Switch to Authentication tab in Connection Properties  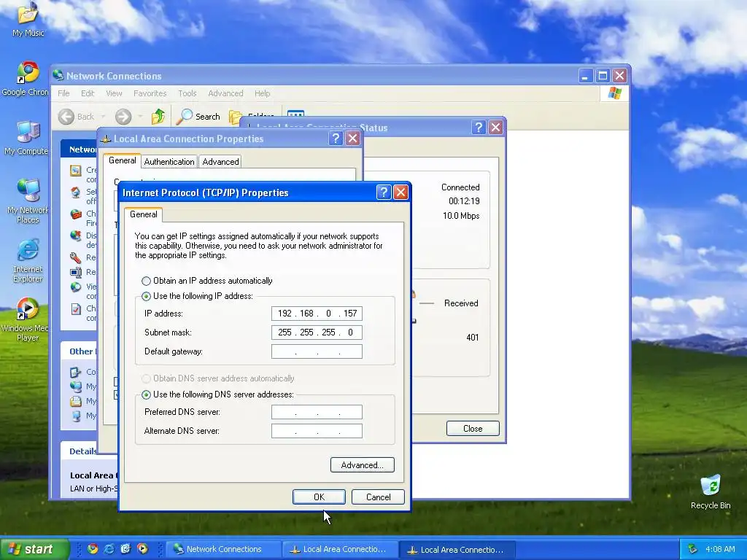click(x=169, y=161)
